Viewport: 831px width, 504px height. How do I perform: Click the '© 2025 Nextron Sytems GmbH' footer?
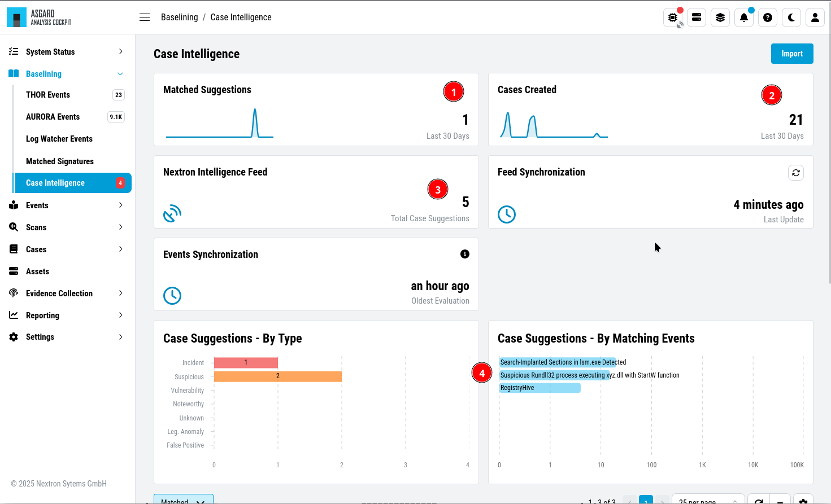pyautogui.click(x=59, y=484)
